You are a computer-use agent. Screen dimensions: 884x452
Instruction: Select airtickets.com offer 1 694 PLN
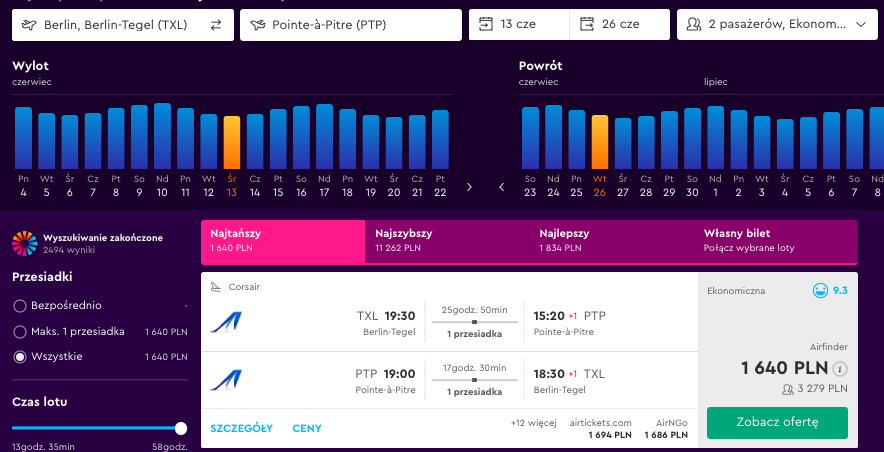pos(600,429)
